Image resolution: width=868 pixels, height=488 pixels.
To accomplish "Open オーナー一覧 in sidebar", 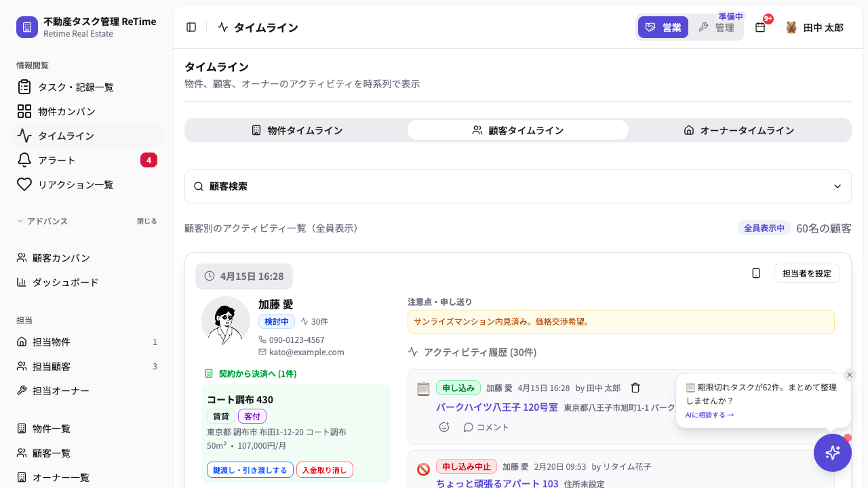I will coord(87,477).
